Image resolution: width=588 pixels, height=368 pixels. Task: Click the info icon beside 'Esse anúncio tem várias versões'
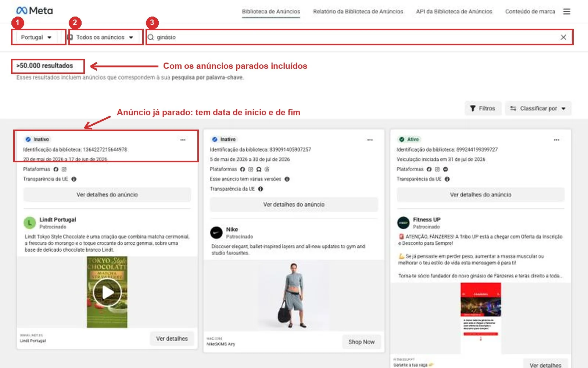pos(287,179)
